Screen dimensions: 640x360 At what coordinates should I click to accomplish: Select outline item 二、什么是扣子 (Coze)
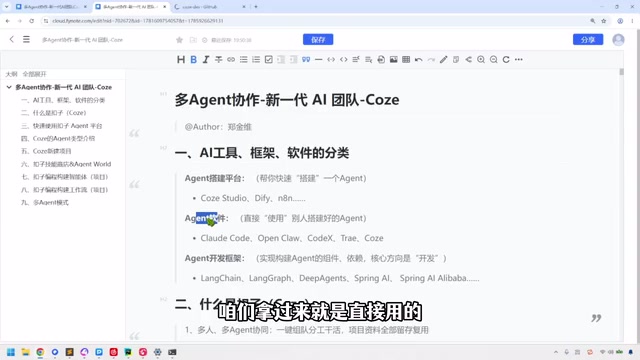[x=53, y=113]
